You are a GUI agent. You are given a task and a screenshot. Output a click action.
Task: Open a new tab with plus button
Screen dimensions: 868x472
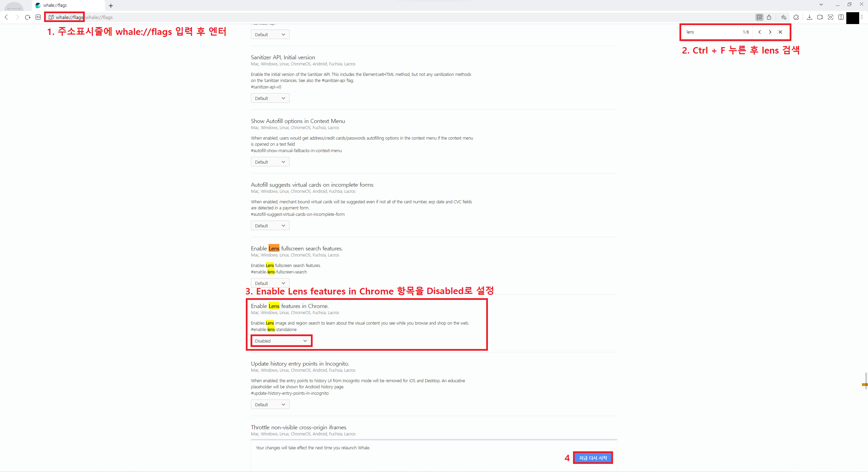click(111, 6)
